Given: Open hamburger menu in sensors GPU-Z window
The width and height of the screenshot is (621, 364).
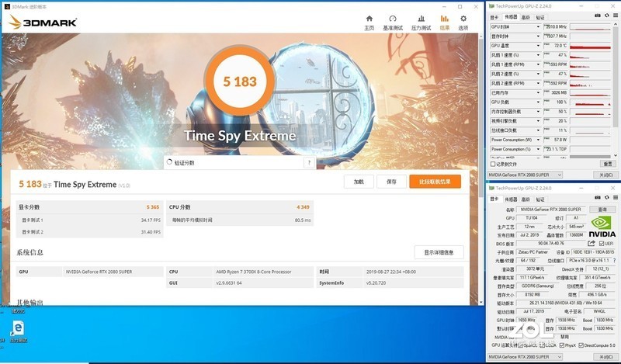Looking at the screenshot, I should pos(616,16).
